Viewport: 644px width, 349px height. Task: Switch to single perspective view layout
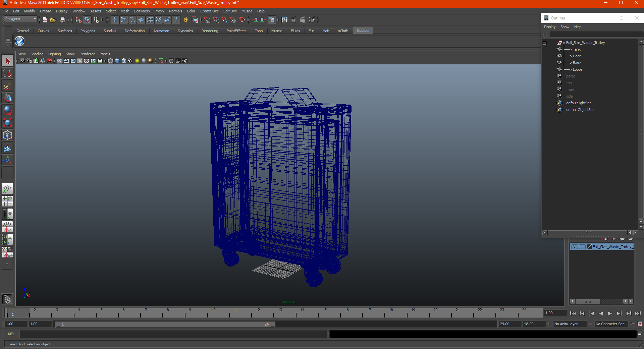[x=7, y=189]
